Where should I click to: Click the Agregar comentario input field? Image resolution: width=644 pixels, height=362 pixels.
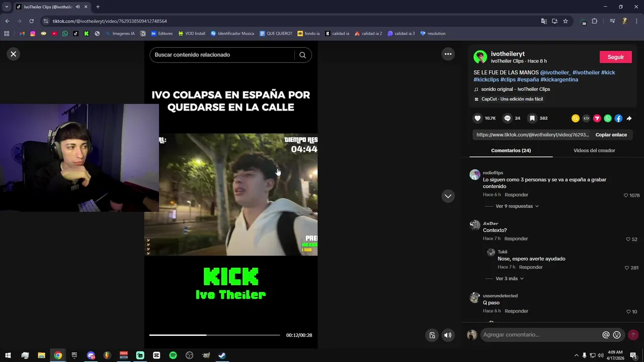pyautogui.click(x=541, y=335)
